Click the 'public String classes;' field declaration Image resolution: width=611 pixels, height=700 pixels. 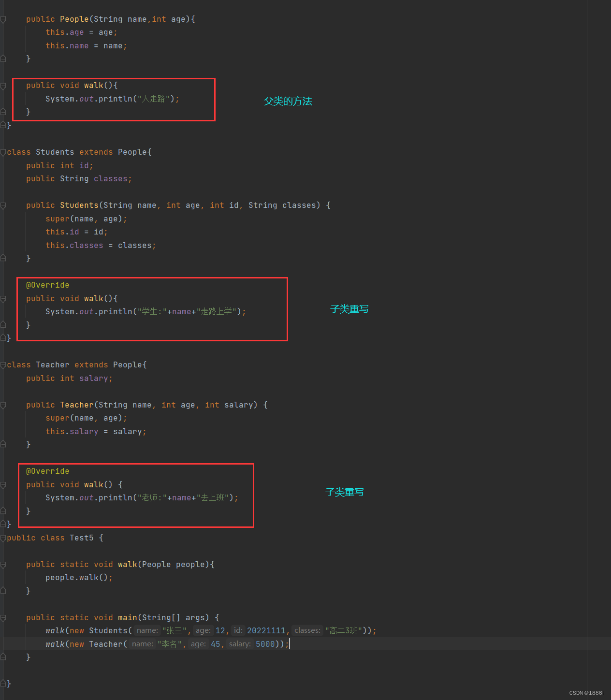[x=79, y=179]
